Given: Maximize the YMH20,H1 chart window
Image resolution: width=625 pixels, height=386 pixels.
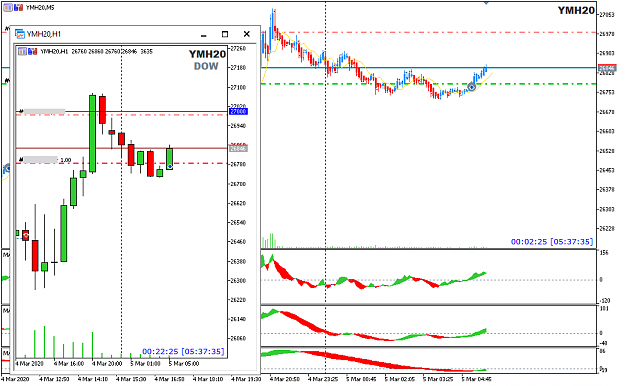Looking at the screenshot, I should [x=225, y=34].
